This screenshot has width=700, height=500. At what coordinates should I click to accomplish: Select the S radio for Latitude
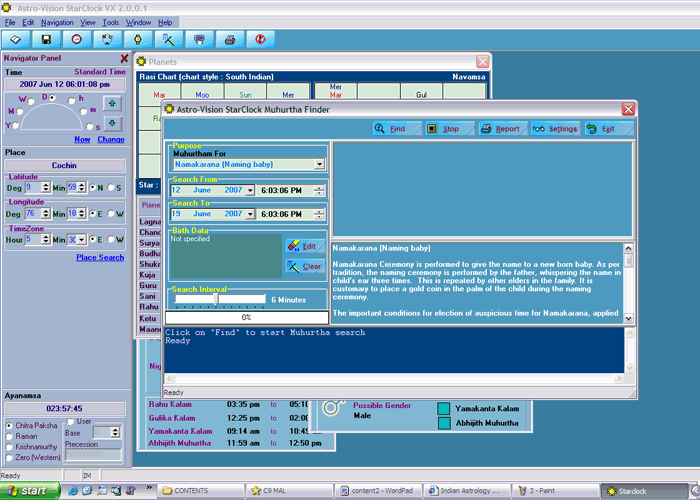click(x=111, y=188)
